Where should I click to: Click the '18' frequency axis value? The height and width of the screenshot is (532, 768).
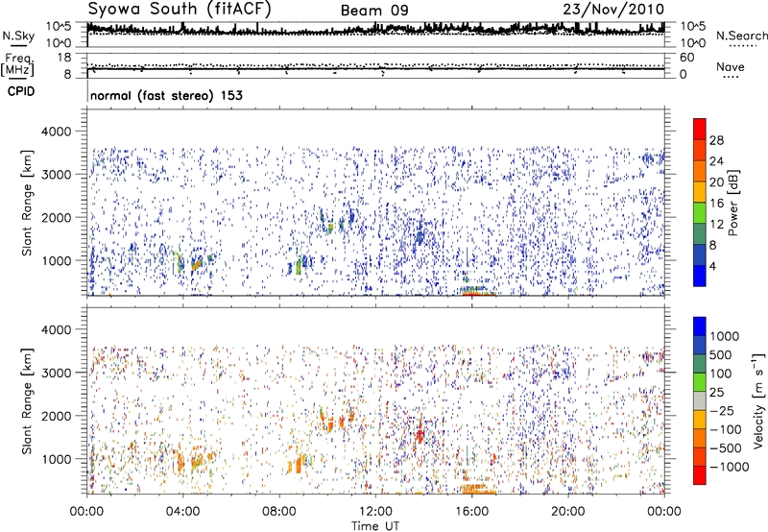click(x=64, y=58)
